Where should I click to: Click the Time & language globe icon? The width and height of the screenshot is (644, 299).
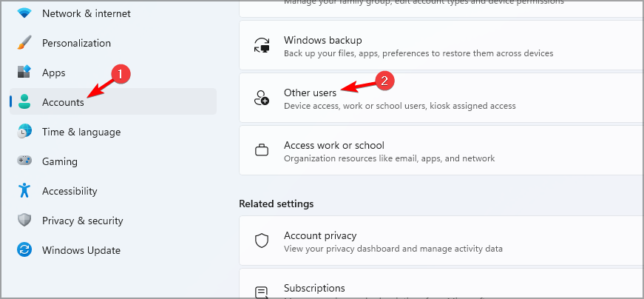(x=24, y=132)
